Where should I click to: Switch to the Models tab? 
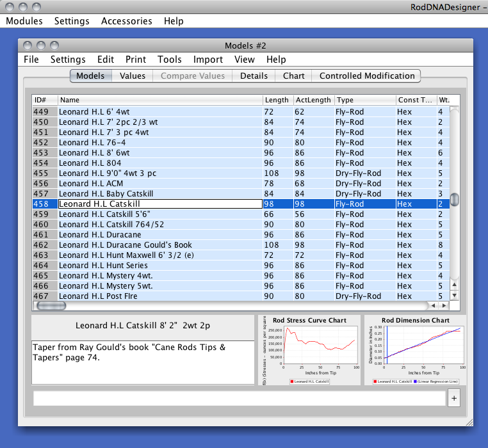[90, 76]
